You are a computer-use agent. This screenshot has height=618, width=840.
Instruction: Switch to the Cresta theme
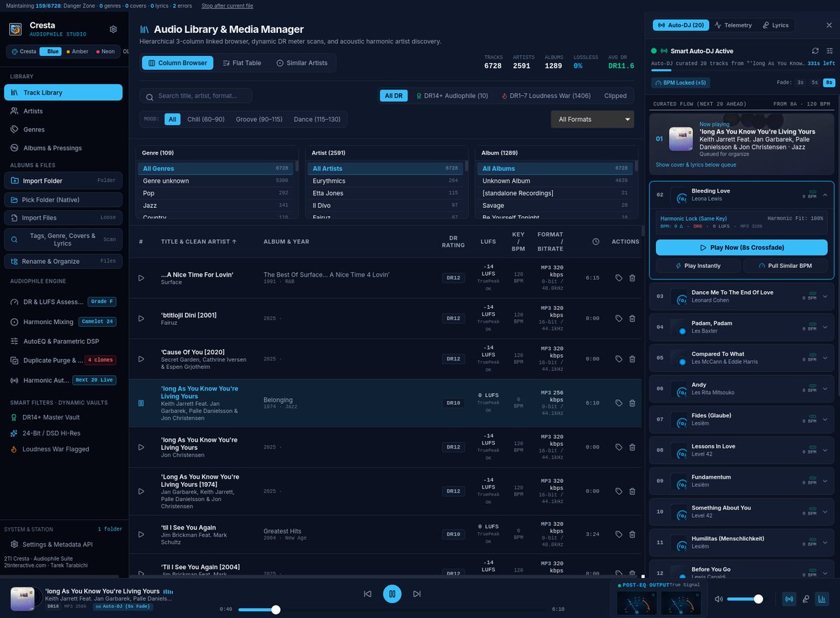[x=24, y=51]
